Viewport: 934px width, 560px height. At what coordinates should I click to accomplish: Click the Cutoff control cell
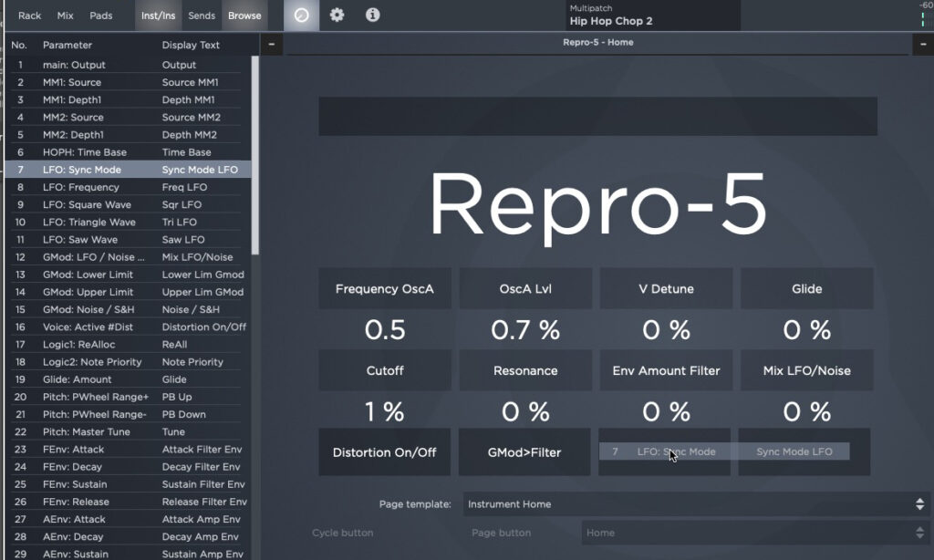(x=385, y=370)
